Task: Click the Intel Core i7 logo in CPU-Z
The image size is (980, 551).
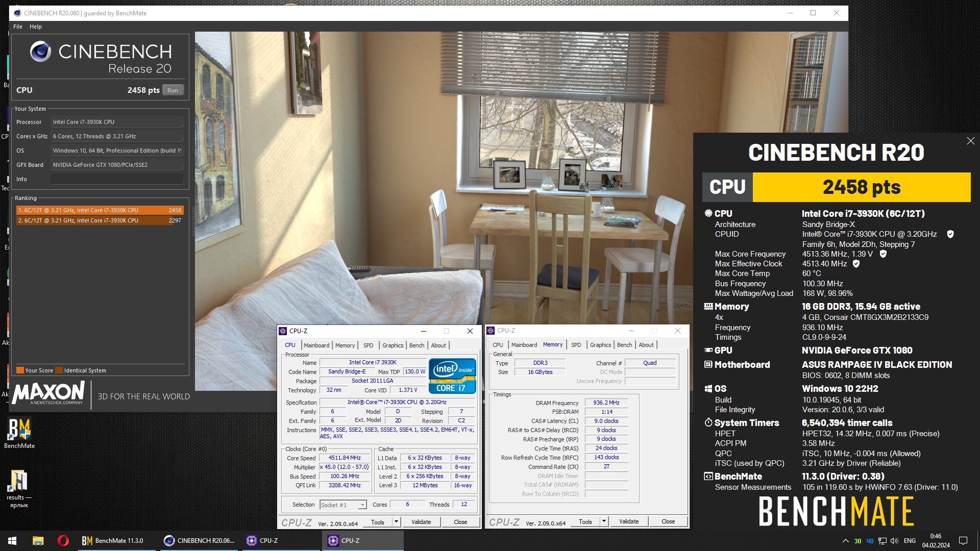Action: [x=452, y=376]
